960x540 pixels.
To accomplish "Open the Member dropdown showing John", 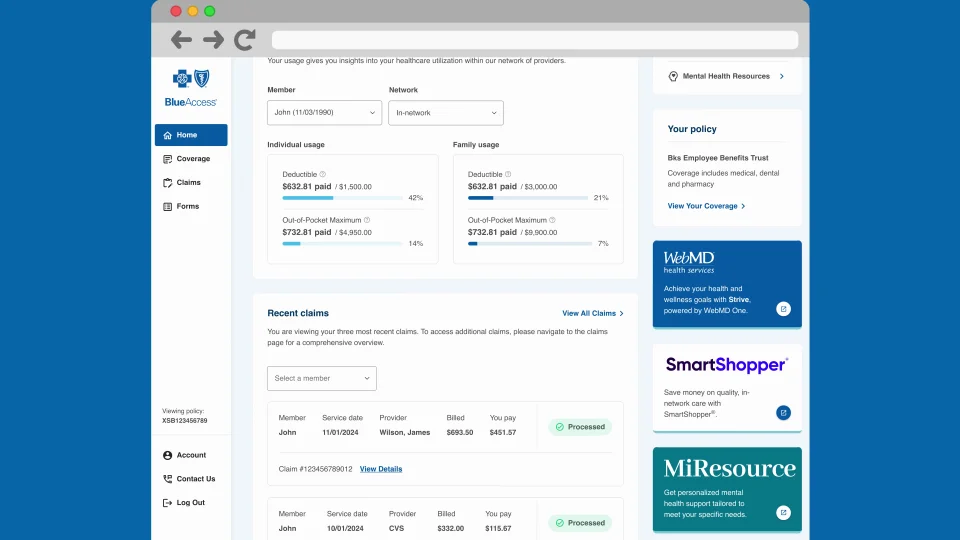I will pyautogui.click(x=324, y=113).
